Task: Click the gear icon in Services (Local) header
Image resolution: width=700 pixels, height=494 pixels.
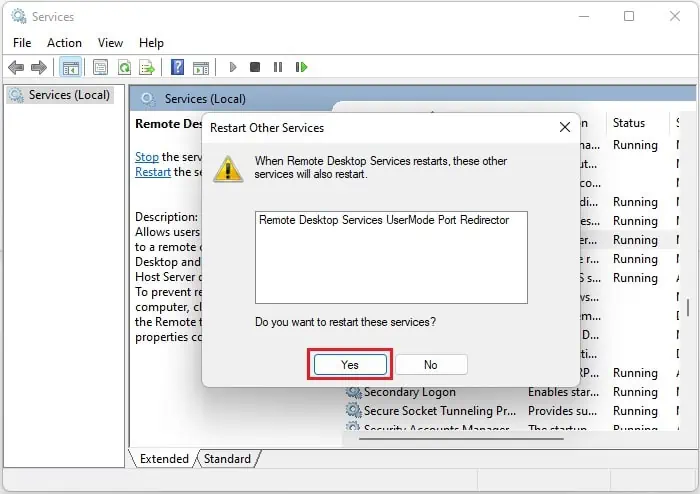Action: 148,99
